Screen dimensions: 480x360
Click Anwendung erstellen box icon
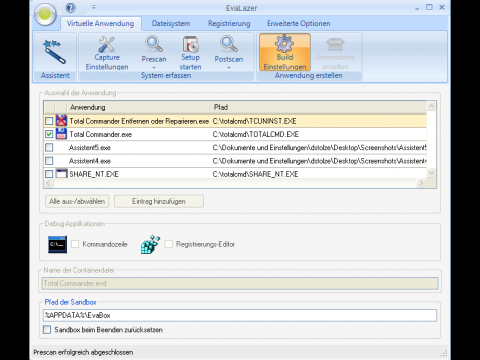[x=335, y=45]
